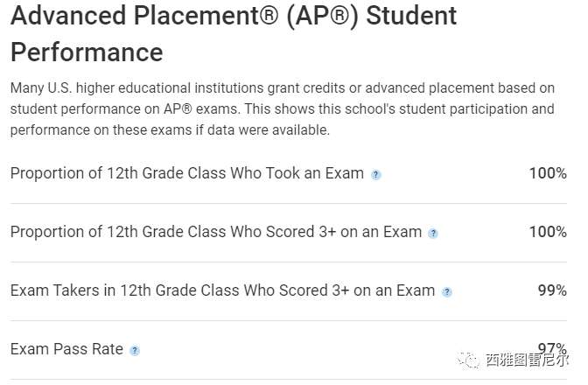The image size is (588, 385).
Task: Click the '西雅图雷尼尔' watermark text
Action: click(530, 360)
